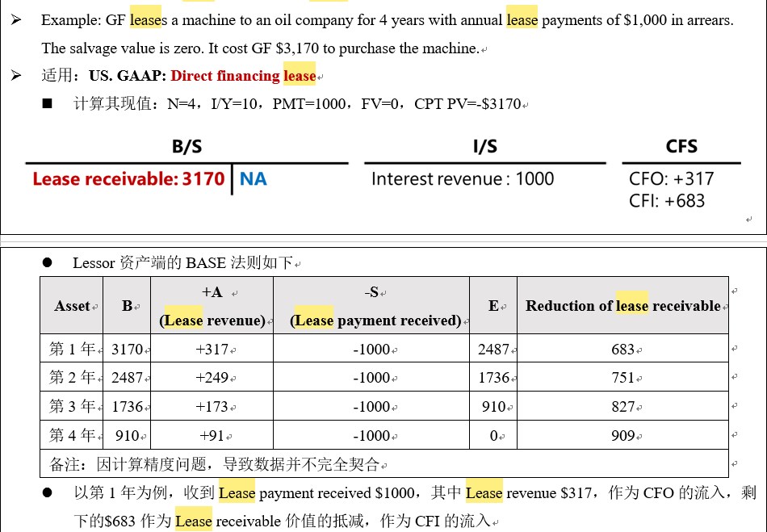Click the CFI: +683 line
The image size is (767, 532).
point(667,201)
